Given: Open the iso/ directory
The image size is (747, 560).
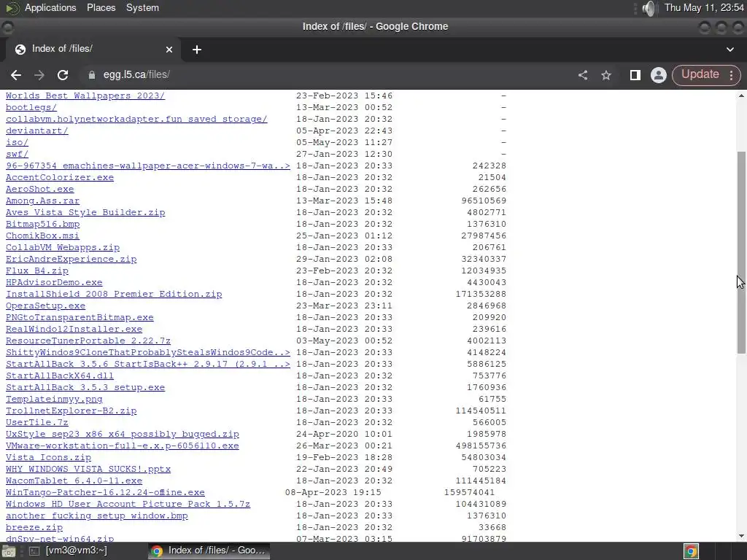Looking at the screenshot, I should pos(18,142).
